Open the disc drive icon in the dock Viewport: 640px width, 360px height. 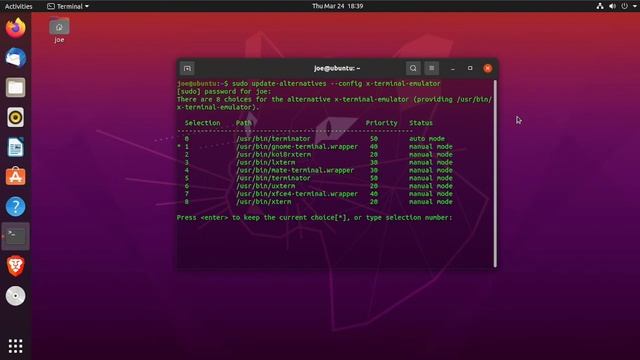(16, 296)
